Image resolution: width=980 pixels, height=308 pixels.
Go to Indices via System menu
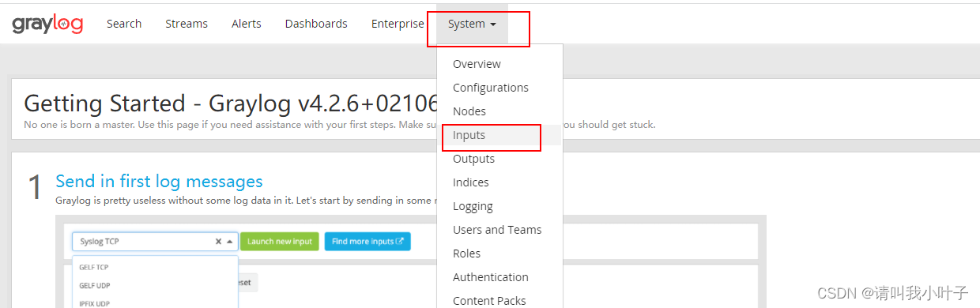click(x=471, y=182)
